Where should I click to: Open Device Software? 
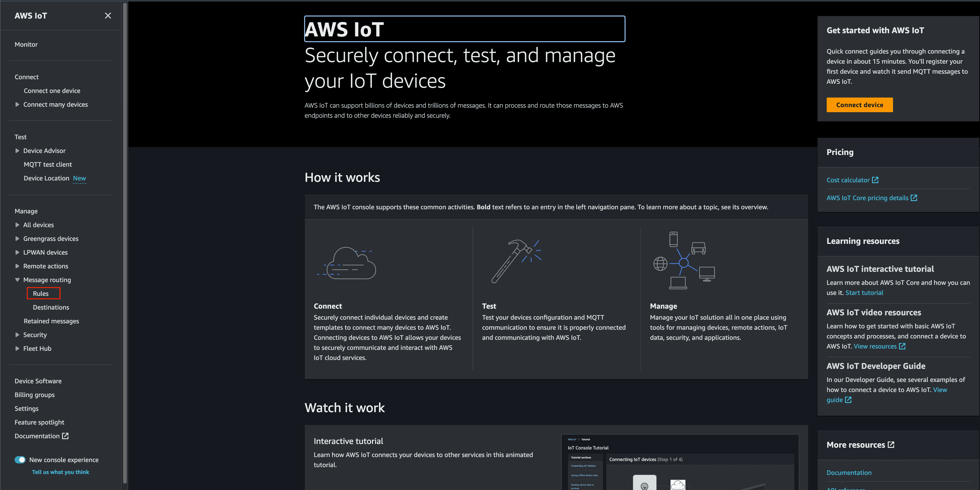point(38,381)
